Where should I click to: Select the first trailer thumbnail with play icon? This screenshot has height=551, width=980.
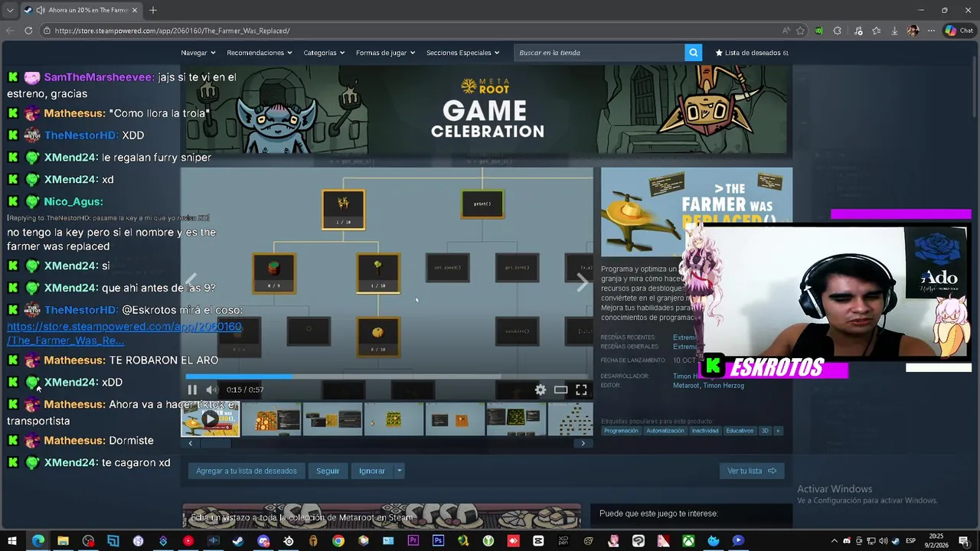(x=210, y=419)
